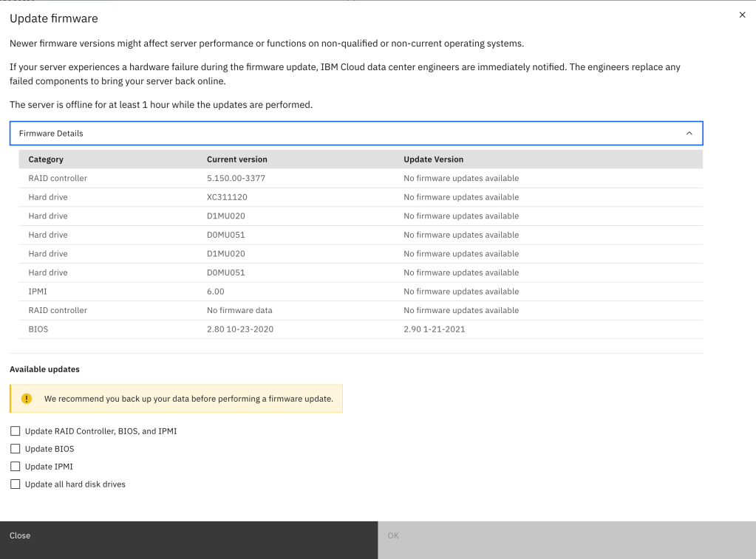Tick the Update IPMI checkbox
The height and width of the screenshot is (559, 756).
[15, 467]
